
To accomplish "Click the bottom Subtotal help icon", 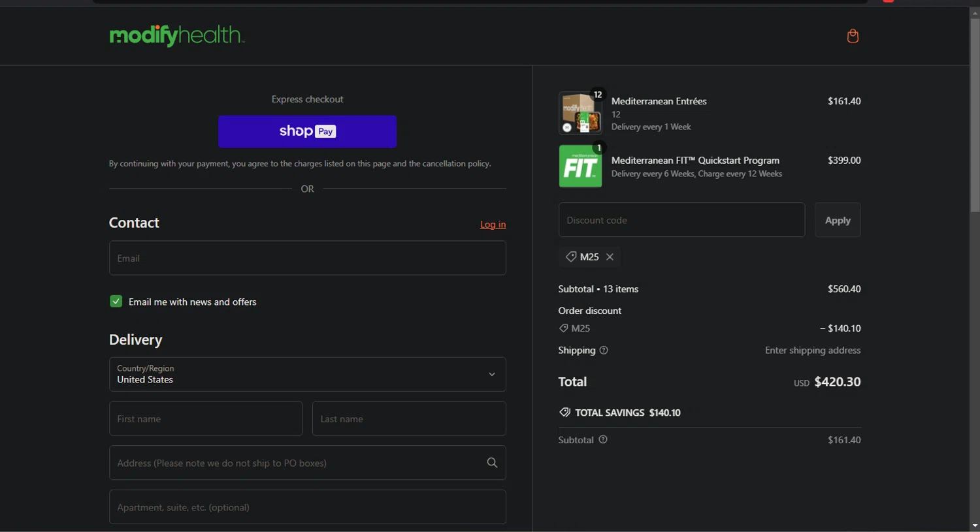I will pyautogui.click(x=603, y=440).
